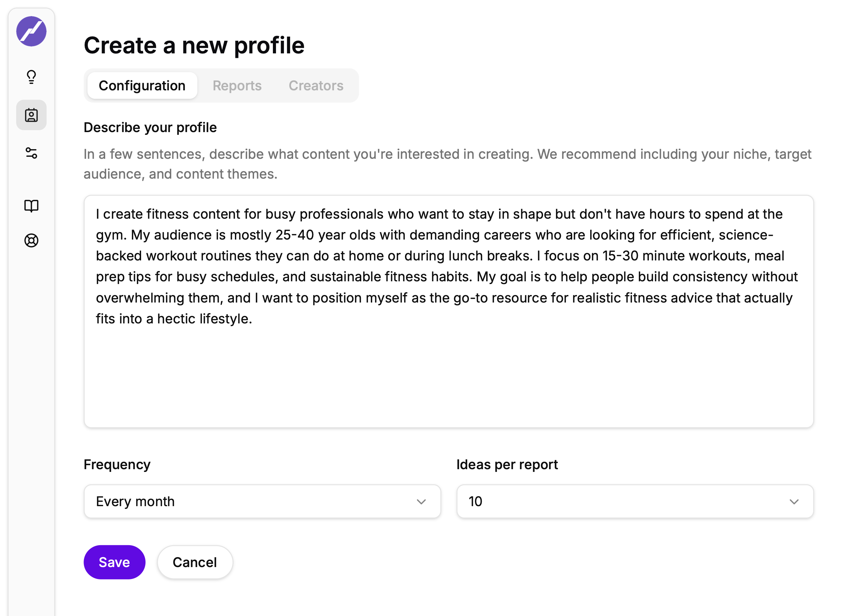The width and height of the screenshot is (856, 616).
Task: Click inside the profile description text area
Action: [449, 370]
